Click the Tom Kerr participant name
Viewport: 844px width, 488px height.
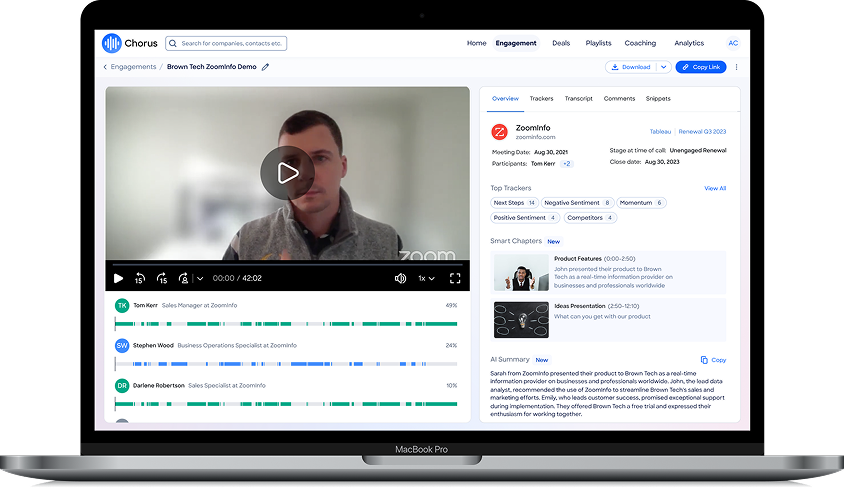(x=543, y=164)
